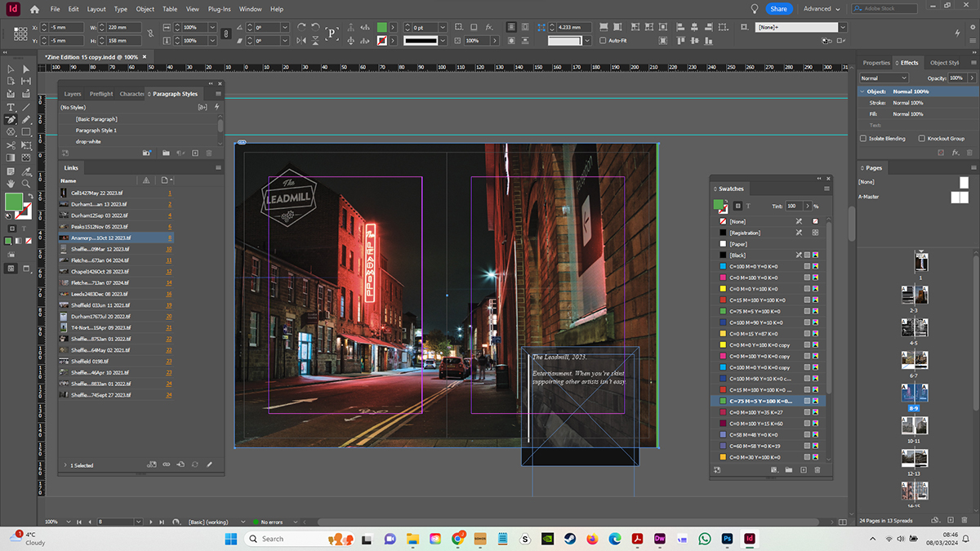Select the Zoom tool in toolbox
Image resolution: width=980 pixels, height=551 pixels.
click(25, 184)
